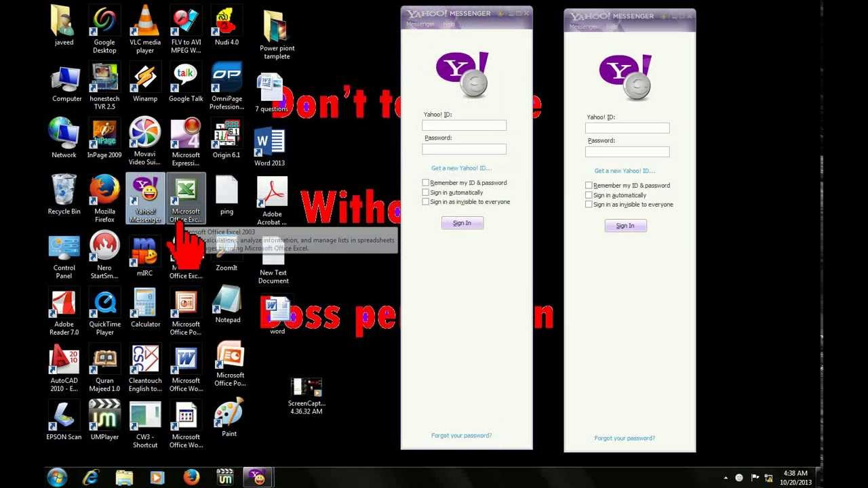The width and height of the screenshot is (868, 488).
Task: Select the Nero StartSmart desktop icon
Action: pos(104,255)
